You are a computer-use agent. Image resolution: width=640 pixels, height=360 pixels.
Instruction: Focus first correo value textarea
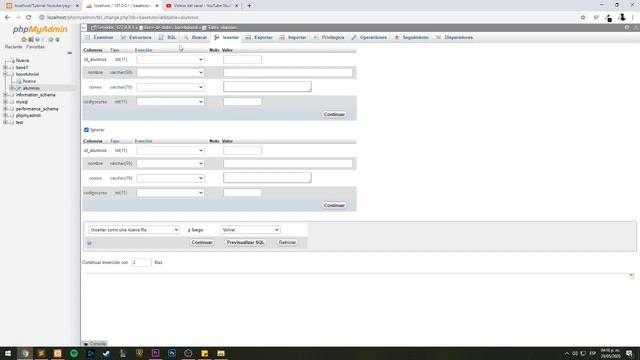pos(267,87)
